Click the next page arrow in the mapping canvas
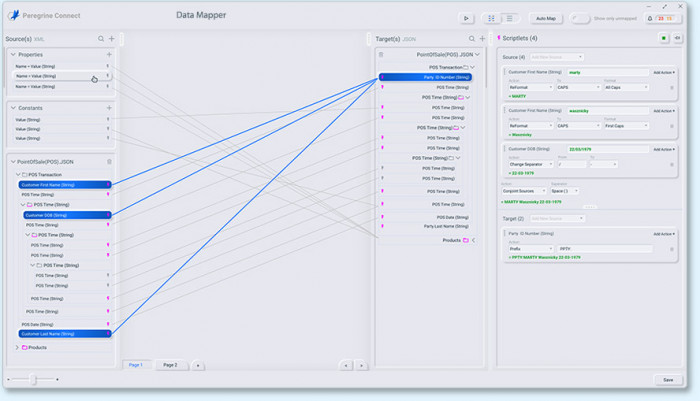 pyautogui.click(x=361, y=365)
